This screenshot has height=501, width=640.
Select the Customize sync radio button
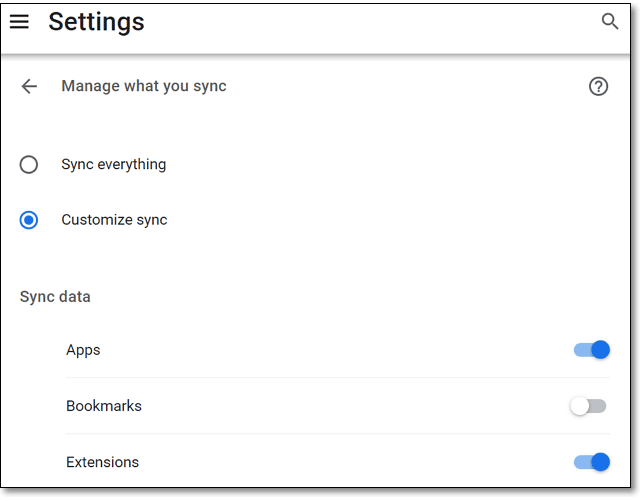29,220
